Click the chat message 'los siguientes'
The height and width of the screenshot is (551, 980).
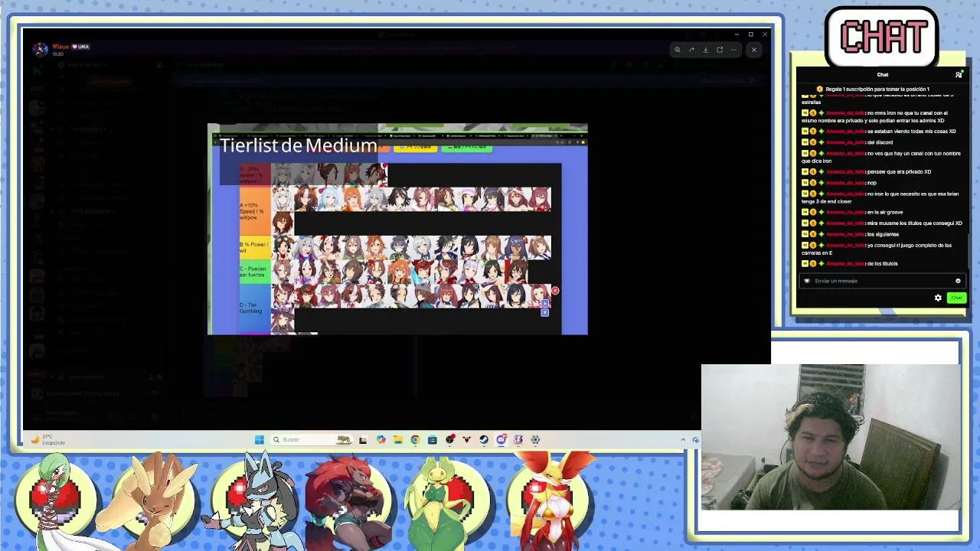pos(883,234)
